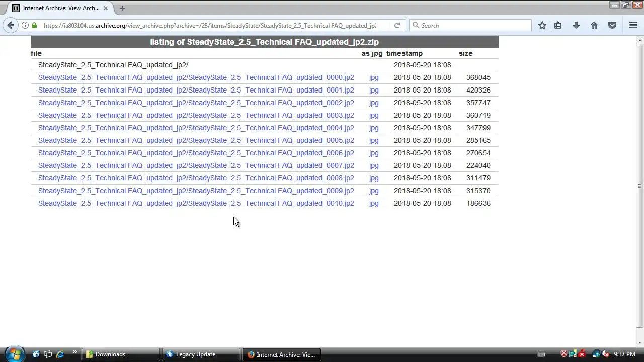The height and width of the screenshot is (362, 644).
Task: Switch to Downloads taskbar window
Action: (x=121, y=354)
